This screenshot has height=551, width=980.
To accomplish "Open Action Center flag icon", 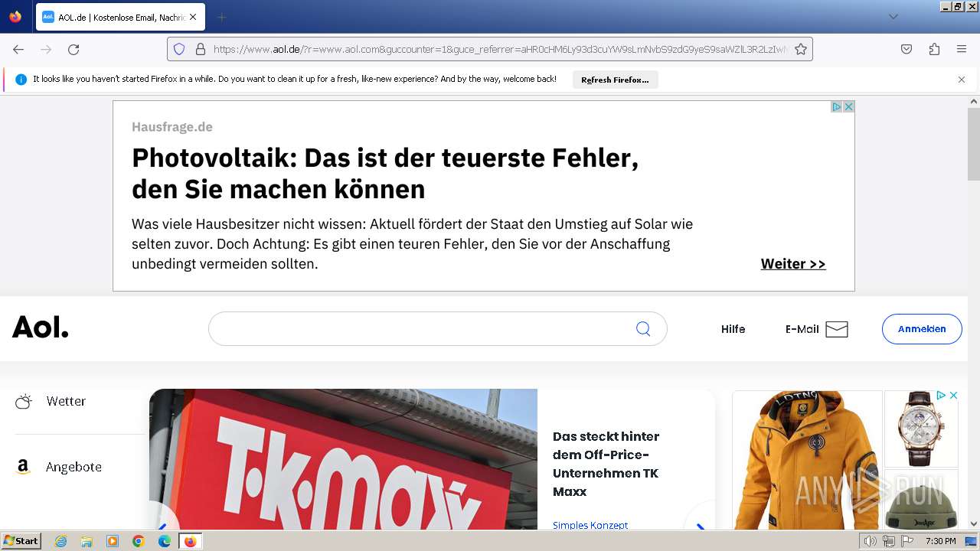I will 907,541.
